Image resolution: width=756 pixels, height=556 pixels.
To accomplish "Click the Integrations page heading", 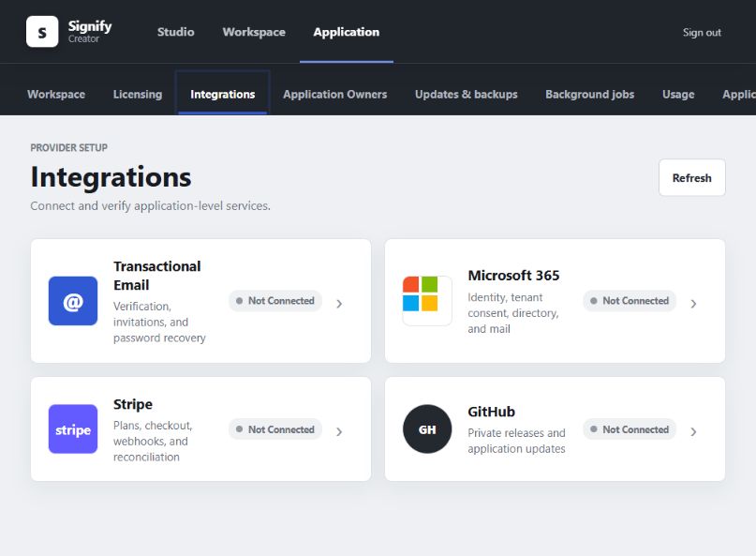I will (x=111, y=176).
